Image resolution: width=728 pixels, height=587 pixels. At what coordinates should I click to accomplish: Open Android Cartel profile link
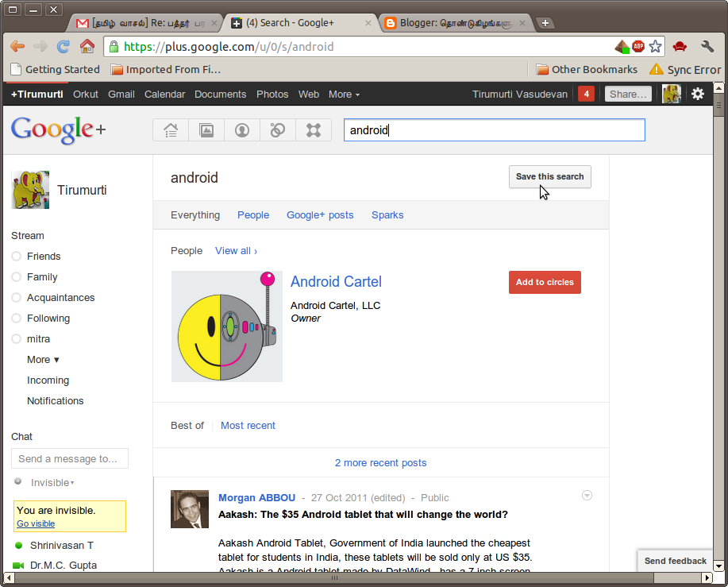point(336,281)
